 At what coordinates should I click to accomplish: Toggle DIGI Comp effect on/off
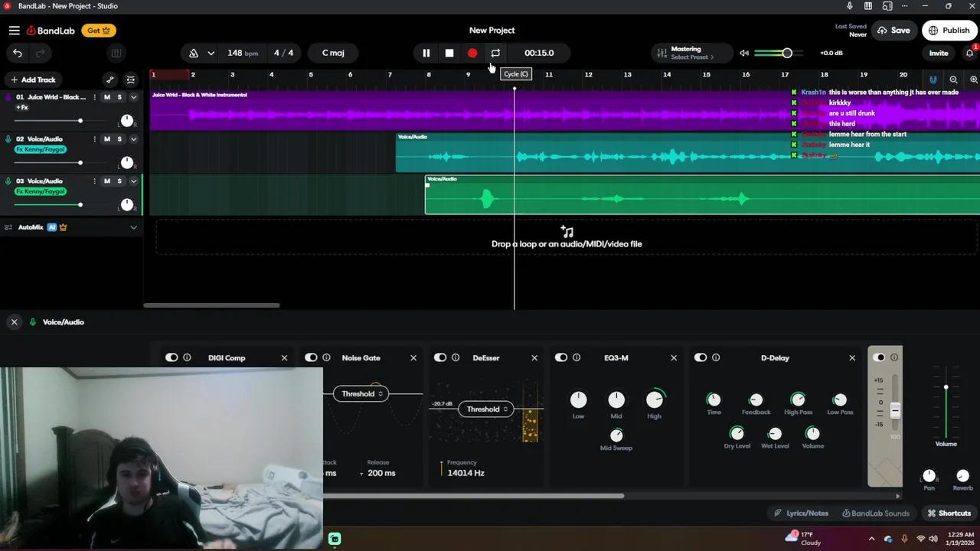(x=171, y=357)
